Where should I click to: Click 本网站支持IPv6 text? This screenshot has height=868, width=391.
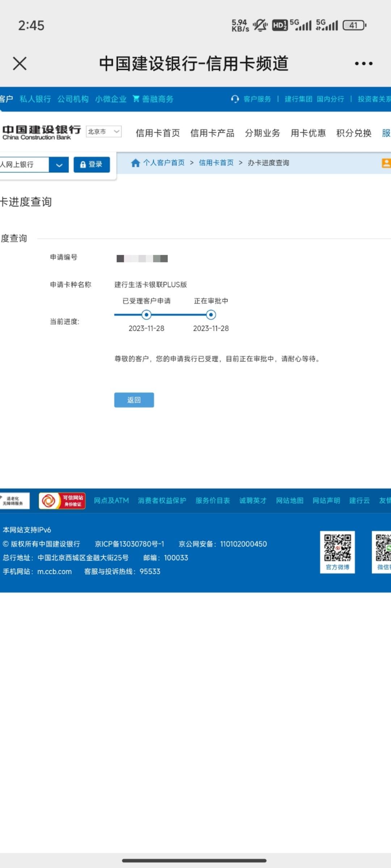click(x=27, y=530)
